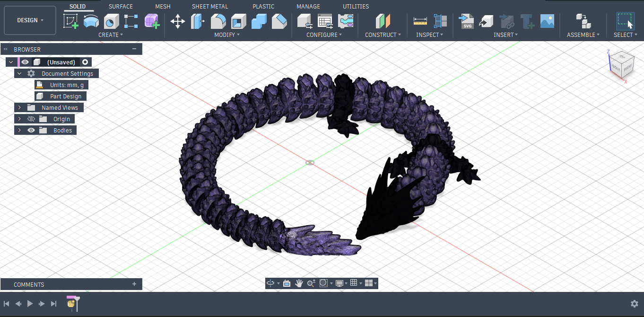Select the Pan hand tool
This screenshot has width=644, height=317.
tap(299, 283)
